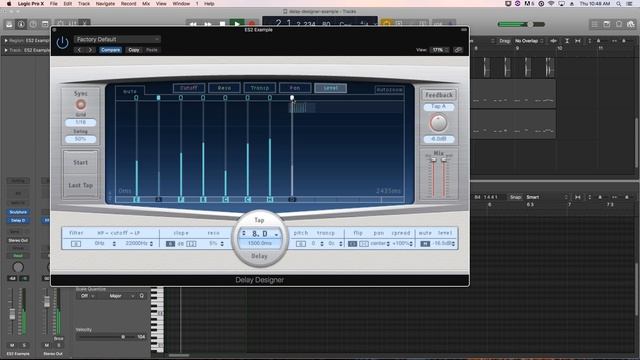This screenshot has width=640, height=360.
Task: Click the Last Tap pad
Action: coord(80,185)
